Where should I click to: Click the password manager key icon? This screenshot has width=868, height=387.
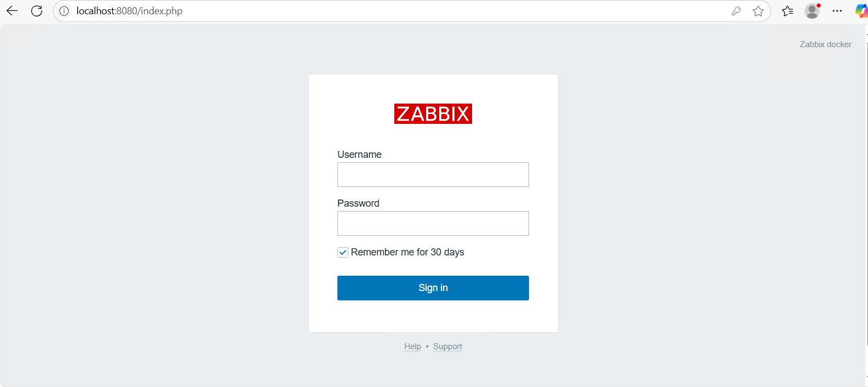pyautogui.click(x=736, y=11)
